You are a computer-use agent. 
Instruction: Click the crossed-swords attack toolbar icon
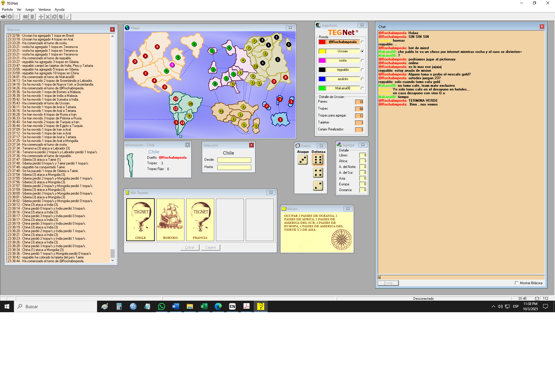48,17
